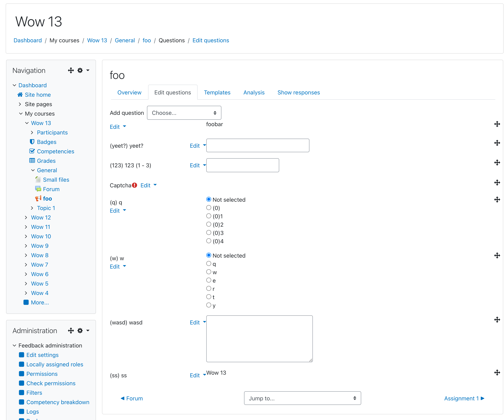Expand the Site pages tree node

[x=20, y=104]
